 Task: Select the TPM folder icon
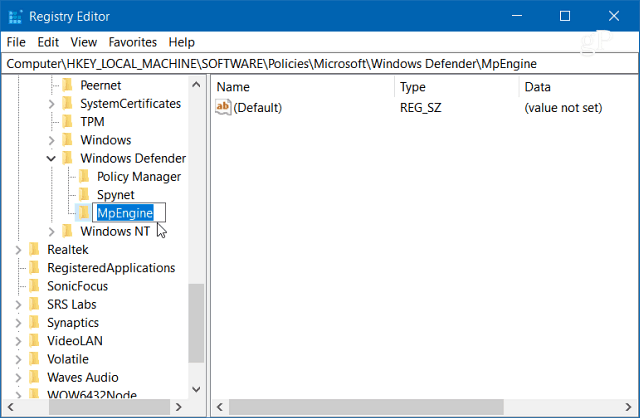[x=67, y=122]
